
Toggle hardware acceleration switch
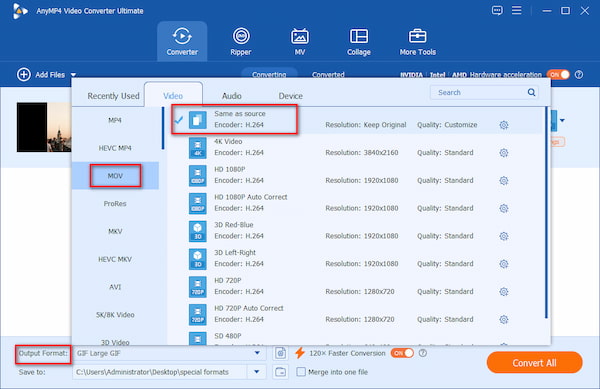pos(558,75)
